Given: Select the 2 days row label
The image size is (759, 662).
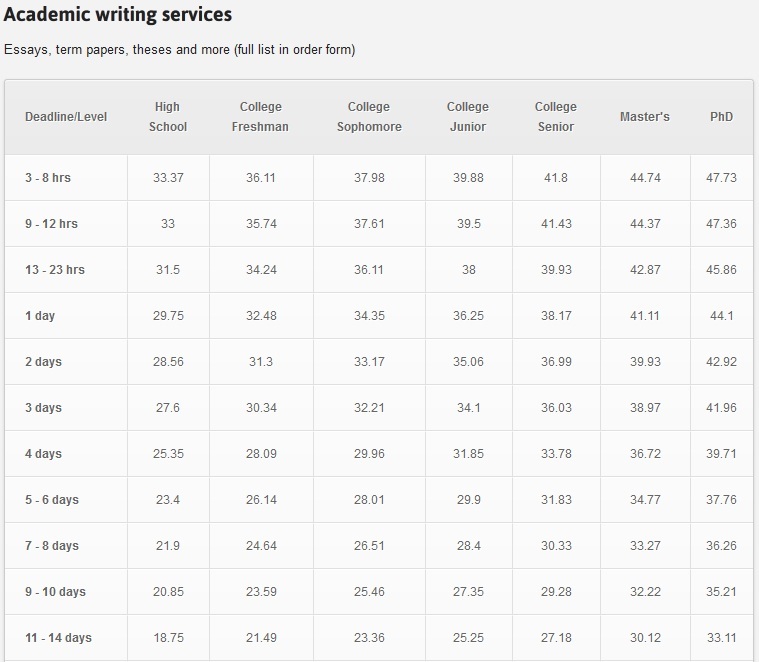Looking at the screenshot, I should tap(44, 361).
